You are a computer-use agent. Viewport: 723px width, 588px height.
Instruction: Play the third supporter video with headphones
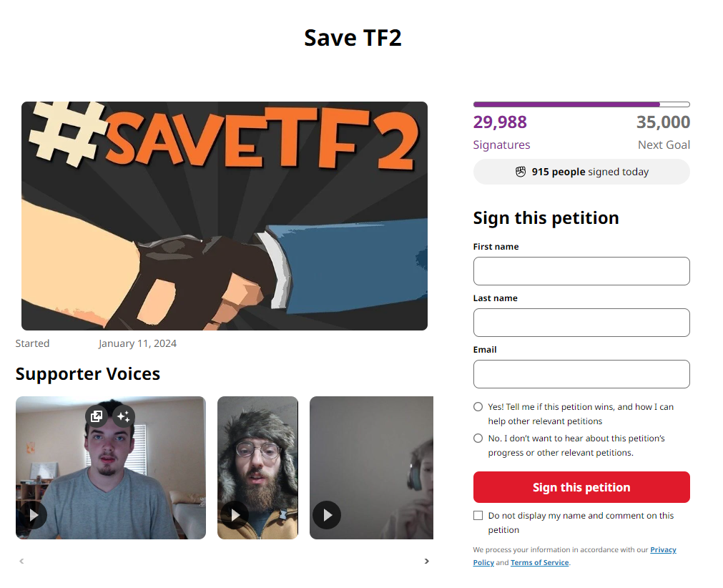[x=327, y=514]
